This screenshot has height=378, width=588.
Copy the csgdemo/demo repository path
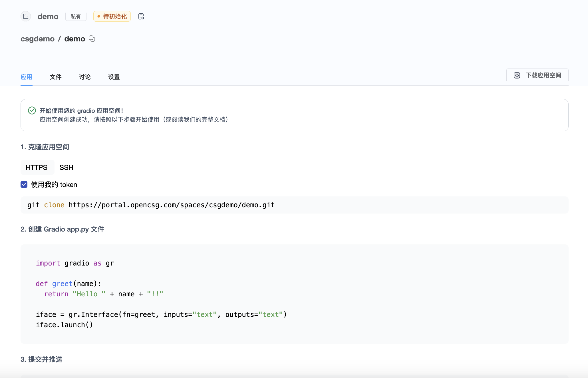click(92, 39)
